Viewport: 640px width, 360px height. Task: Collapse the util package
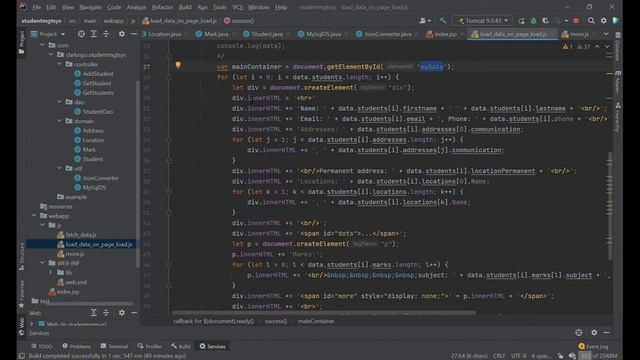60,168
